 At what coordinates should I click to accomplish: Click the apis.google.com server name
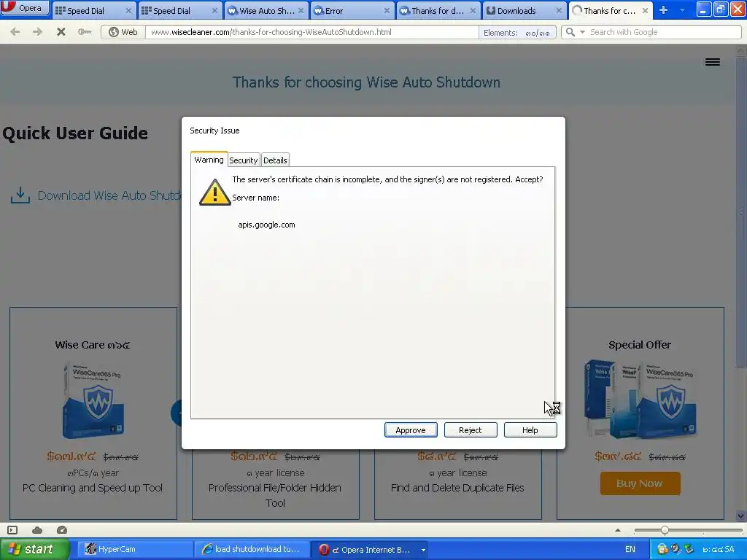tap(266, 225)
